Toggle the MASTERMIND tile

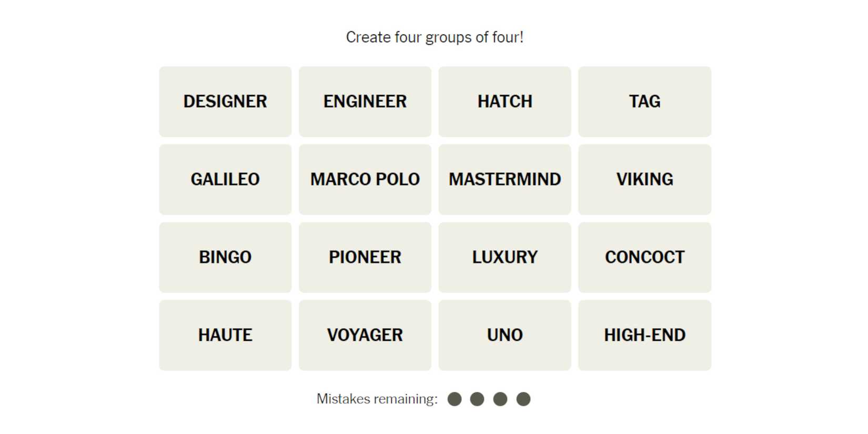tap(504, 179)
